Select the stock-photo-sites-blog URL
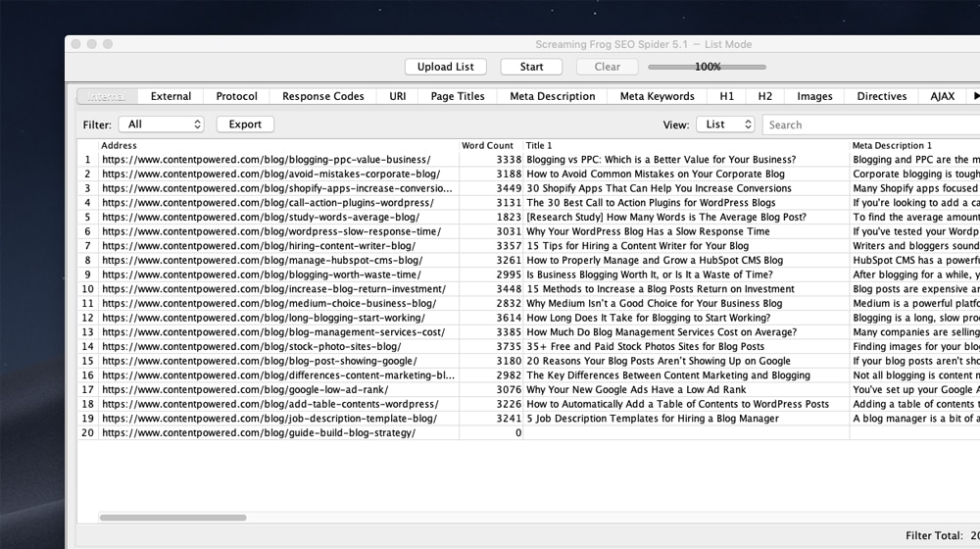This screenshot has width=980, height=549. click(x=251, y=346)
